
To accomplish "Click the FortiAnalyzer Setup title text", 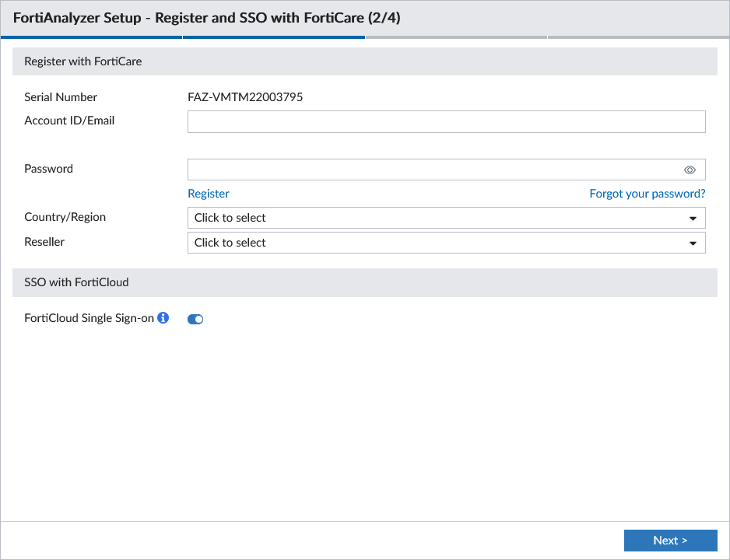I will pos(207,18).
